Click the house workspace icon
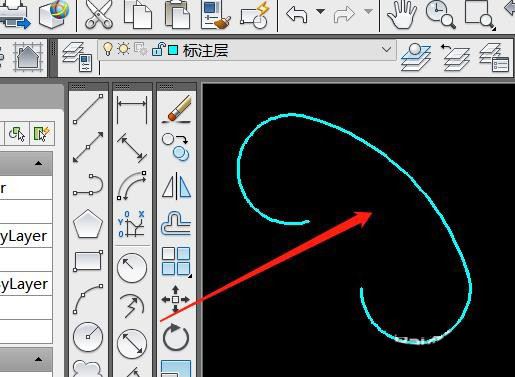This screenshot has width=515, height=377. click(28, 57)
